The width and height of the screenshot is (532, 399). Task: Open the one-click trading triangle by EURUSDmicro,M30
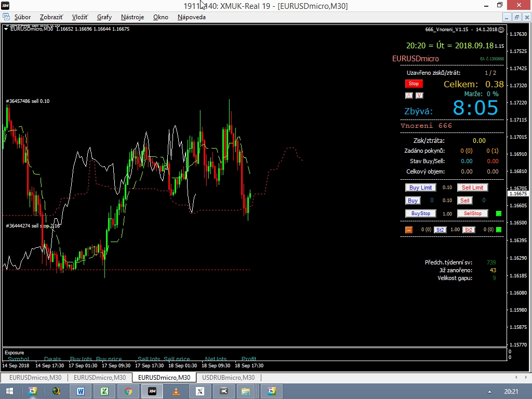(6, 29)
